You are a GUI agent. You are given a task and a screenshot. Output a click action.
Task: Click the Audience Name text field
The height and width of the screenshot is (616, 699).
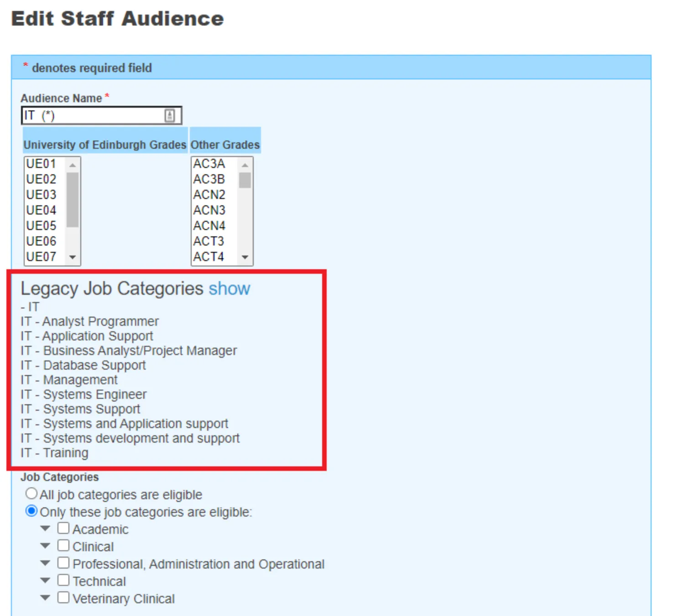[91, 116]
